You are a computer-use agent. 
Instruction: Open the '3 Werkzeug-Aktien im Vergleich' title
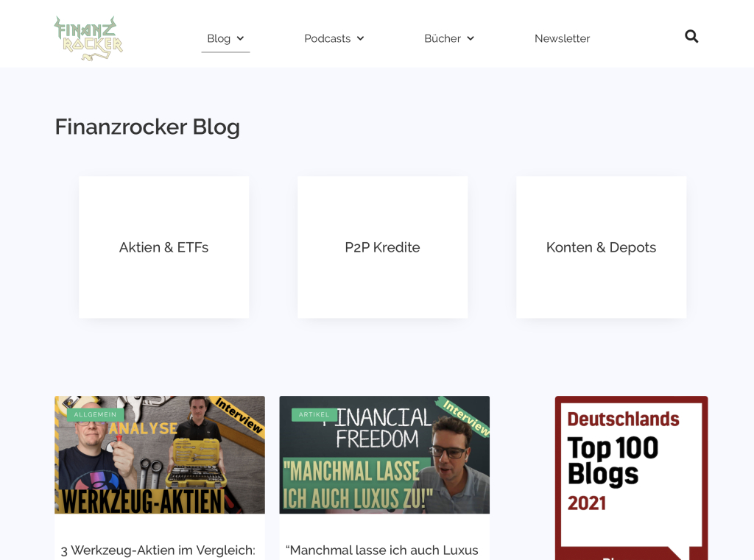(158, 550)
